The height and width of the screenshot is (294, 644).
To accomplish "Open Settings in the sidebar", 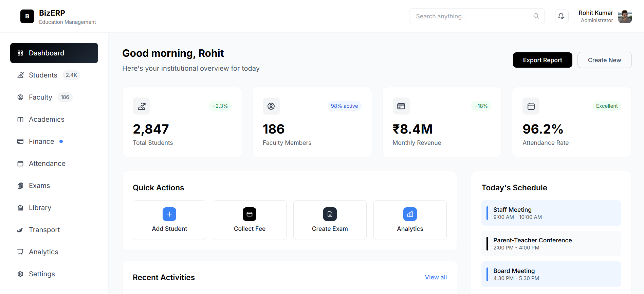I will click(x=54, y=274).
